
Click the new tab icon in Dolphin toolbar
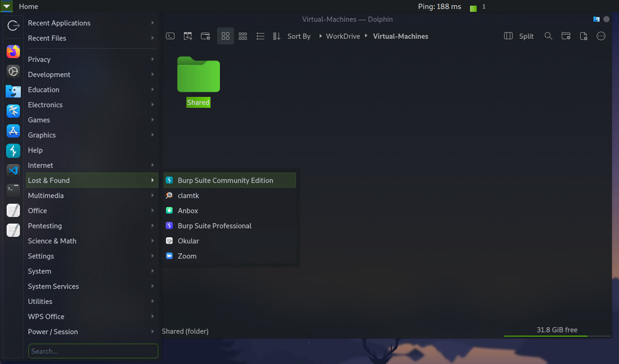point(205,36)
